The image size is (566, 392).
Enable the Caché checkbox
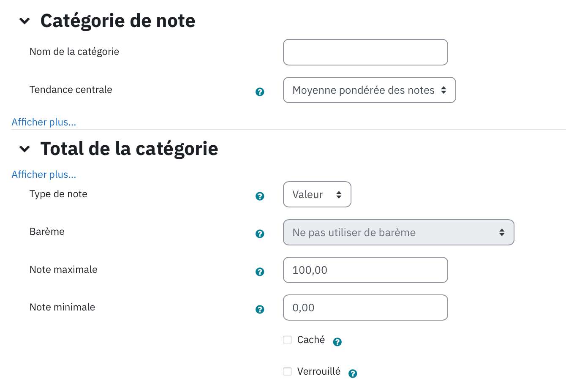tap(287, 340)
